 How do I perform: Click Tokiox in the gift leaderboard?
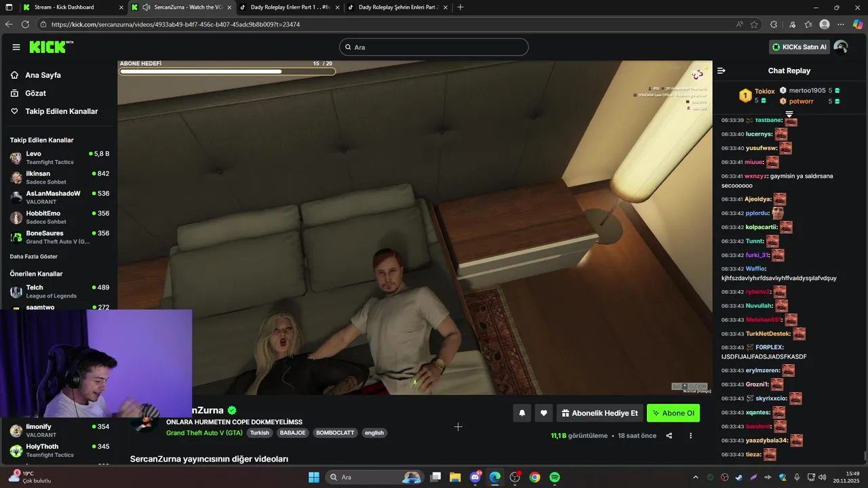click(x=764, y=91)
